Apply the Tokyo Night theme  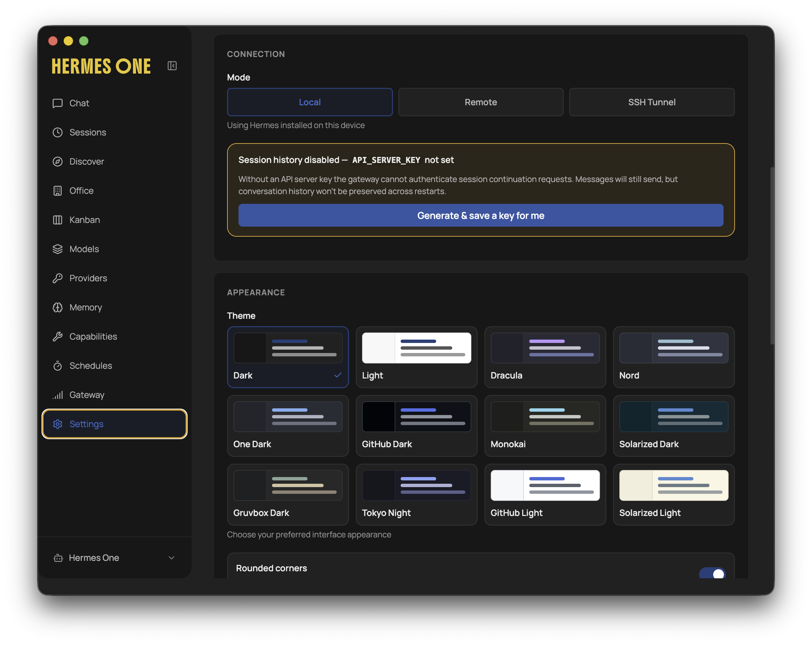416,494
